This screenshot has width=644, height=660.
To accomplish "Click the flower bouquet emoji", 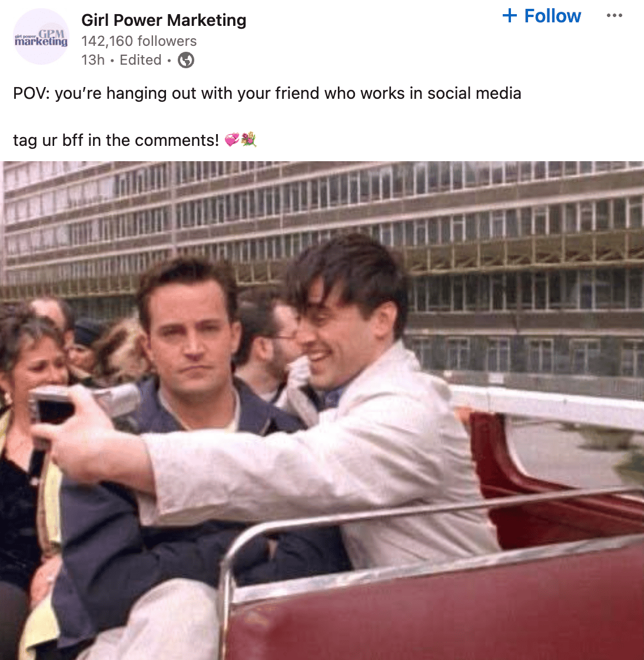I will click(248, 139).
